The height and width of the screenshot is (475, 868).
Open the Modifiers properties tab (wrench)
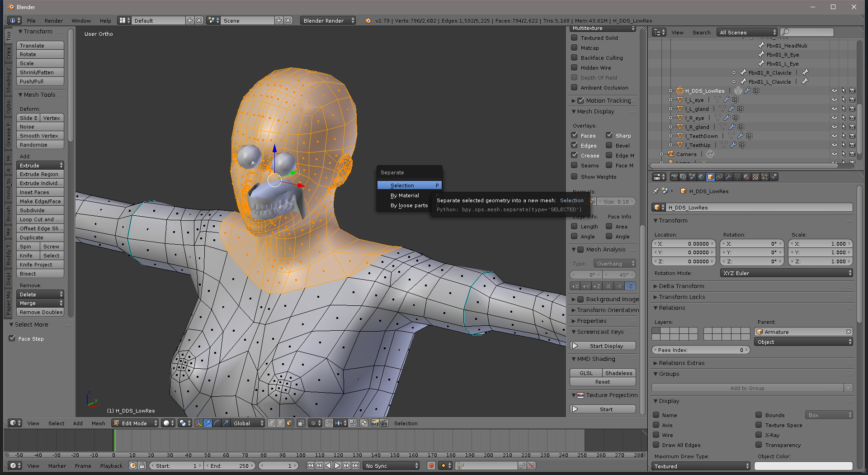tap(728, 177)
